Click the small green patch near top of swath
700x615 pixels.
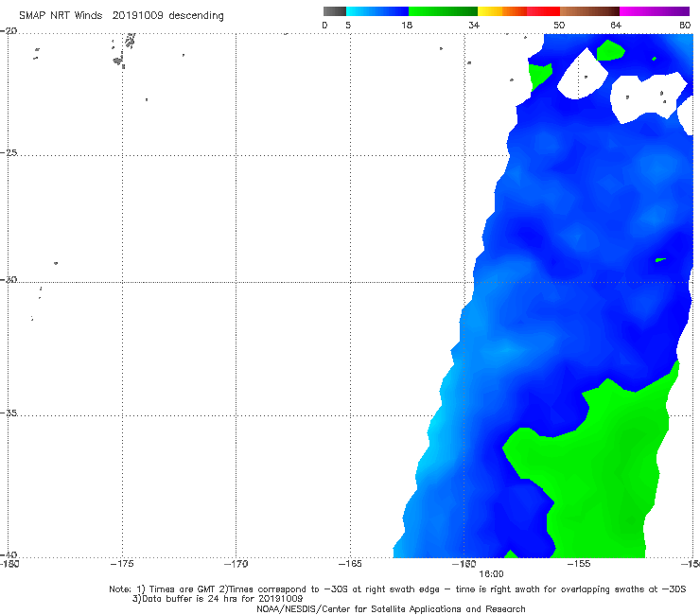[x=610, y=50]
